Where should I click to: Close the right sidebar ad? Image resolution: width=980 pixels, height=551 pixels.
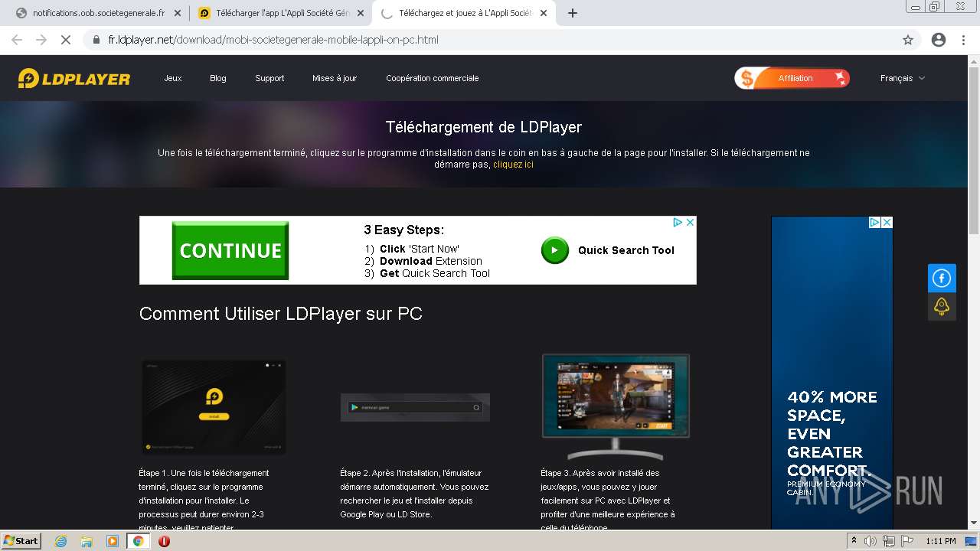(887, 223)
